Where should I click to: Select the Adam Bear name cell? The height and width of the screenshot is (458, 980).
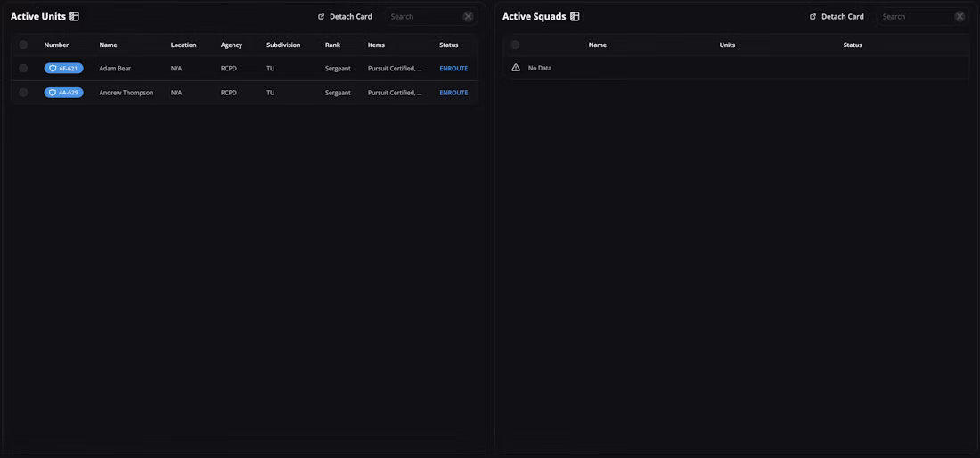115,68
